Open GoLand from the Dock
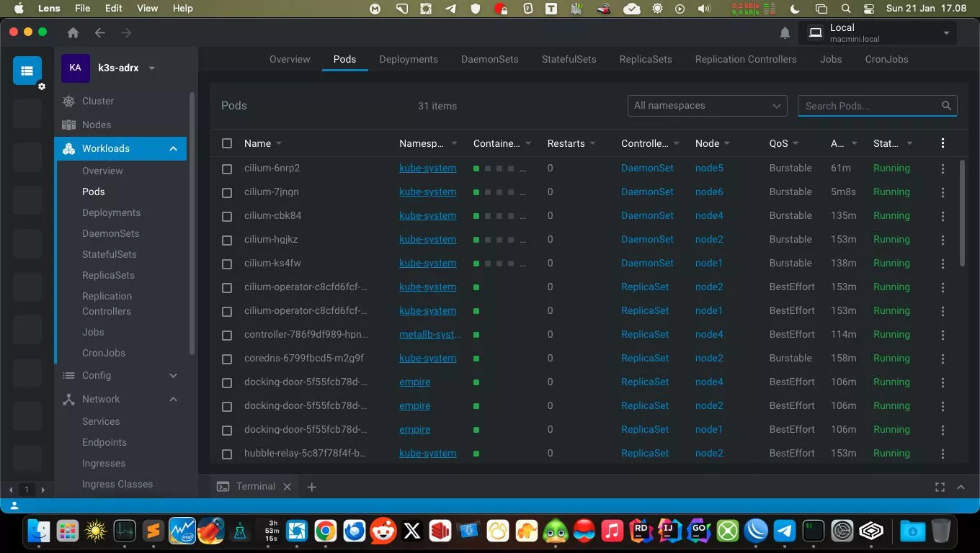Screen dimensions: 980x553 click(698, 531)
